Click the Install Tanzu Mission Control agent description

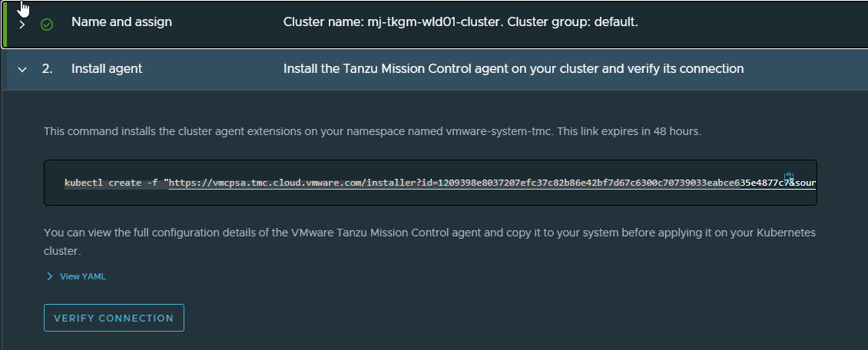coord(513,69)
